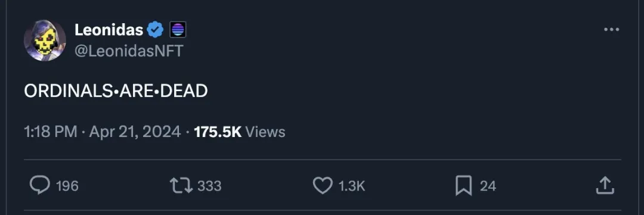Click the 1.3K likes count
This screenshot has width=644, height=215.
click(x=352, y=186)
